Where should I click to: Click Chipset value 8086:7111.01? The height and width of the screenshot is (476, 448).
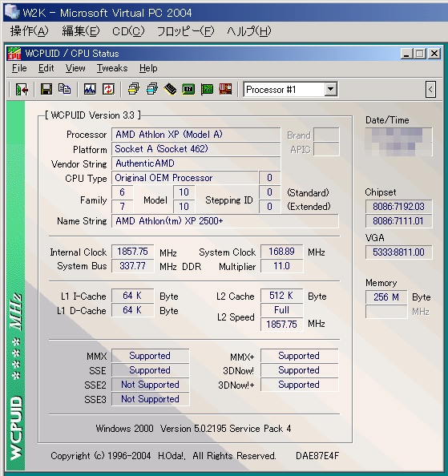[398, 221]
